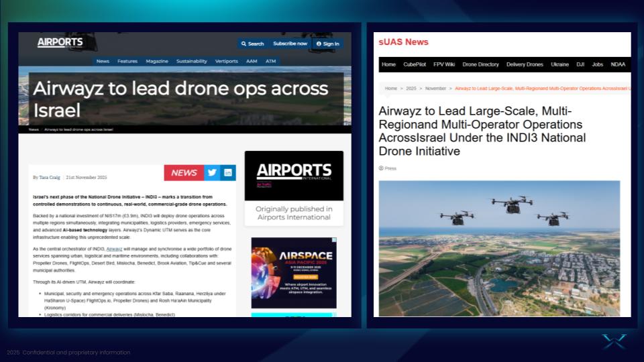Click the Airspace Asia Pacific ad banner
The width and height of the screenshot is (644, 362).
click(294, 273)
